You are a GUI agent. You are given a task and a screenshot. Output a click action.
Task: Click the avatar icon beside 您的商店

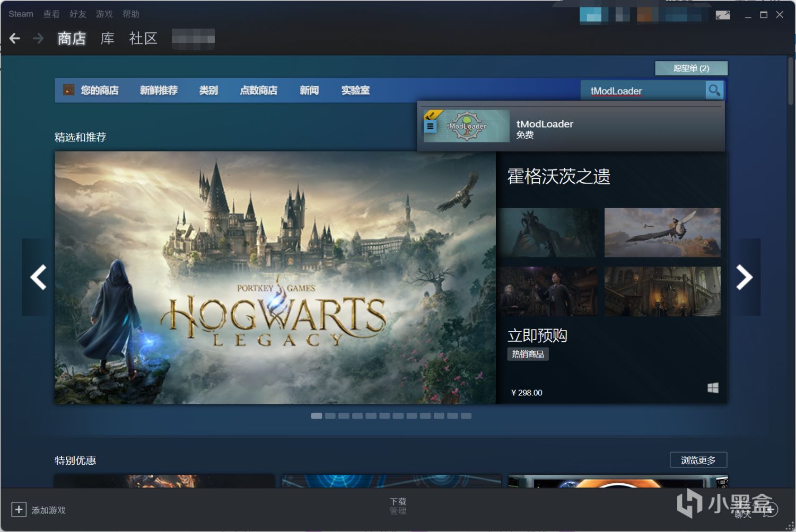coord(68,90)
